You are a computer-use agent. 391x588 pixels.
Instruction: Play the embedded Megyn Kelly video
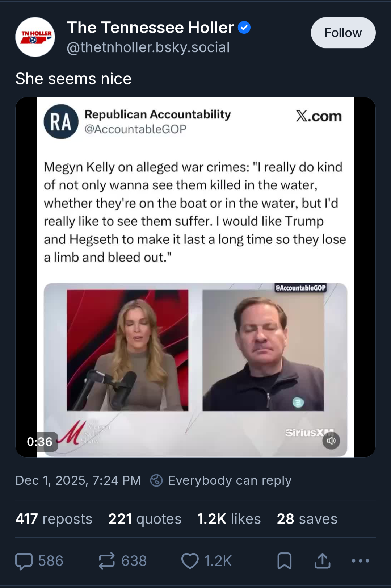(195, 277)
